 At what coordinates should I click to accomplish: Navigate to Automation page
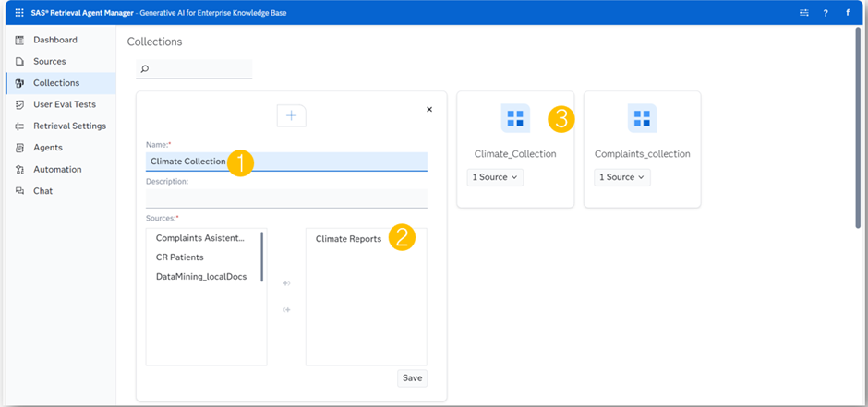click(x=57, y=169)
